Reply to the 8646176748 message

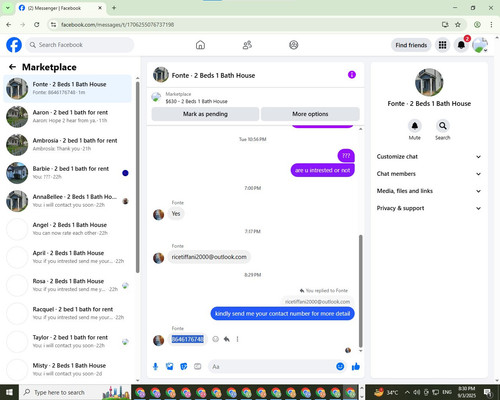click(x=227, y=339)
